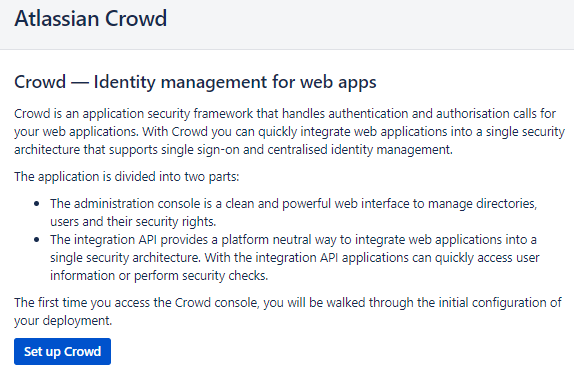The height and width of the screenshot is (370, 574).
Task: Click the words your deployment above the button
Action: pos(63,321)
